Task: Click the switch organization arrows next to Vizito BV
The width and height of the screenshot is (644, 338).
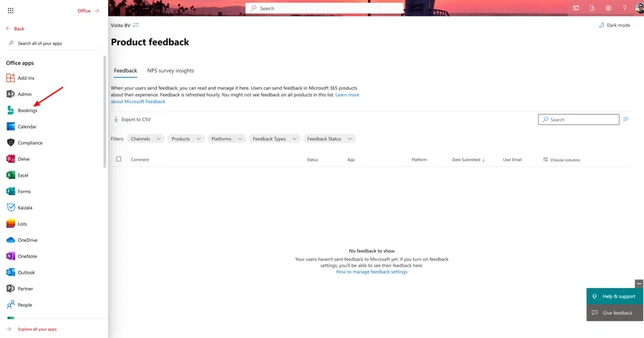Action: [135, 25]
